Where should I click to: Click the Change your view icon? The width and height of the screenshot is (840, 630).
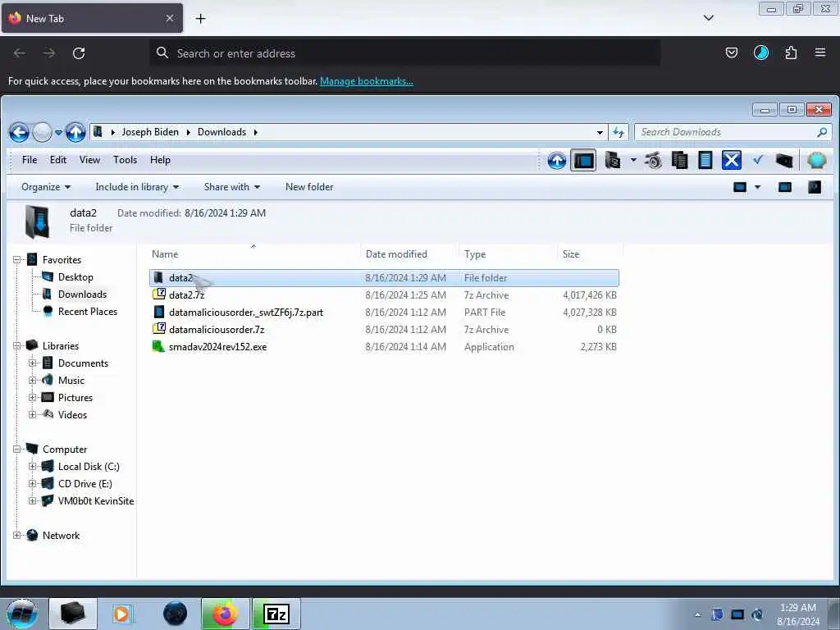pos(740,187)
